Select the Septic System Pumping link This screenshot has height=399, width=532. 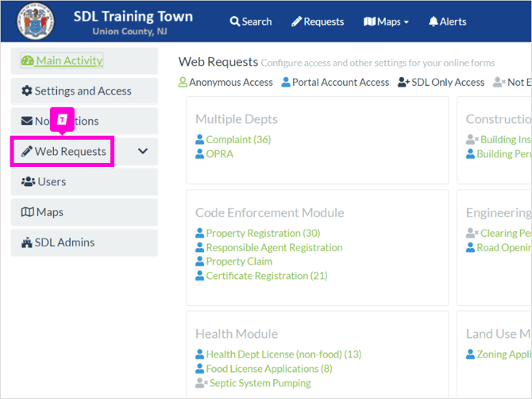[260, 383]
